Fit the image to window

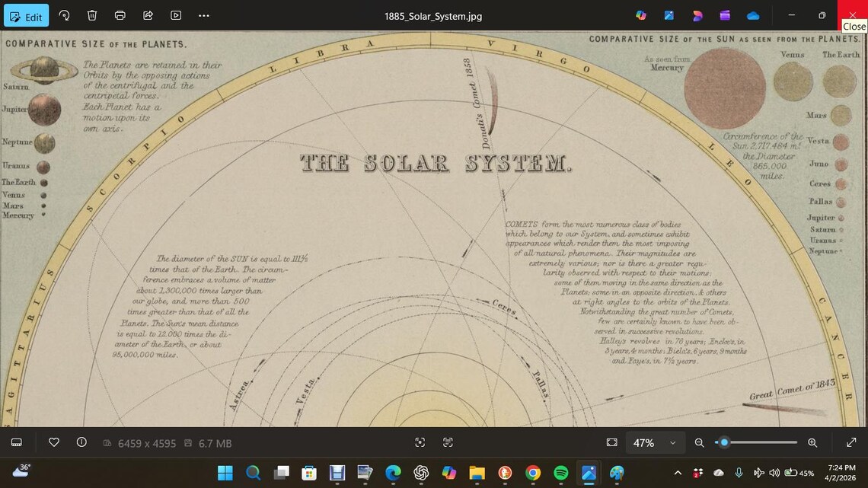click(x=611, y=442)
